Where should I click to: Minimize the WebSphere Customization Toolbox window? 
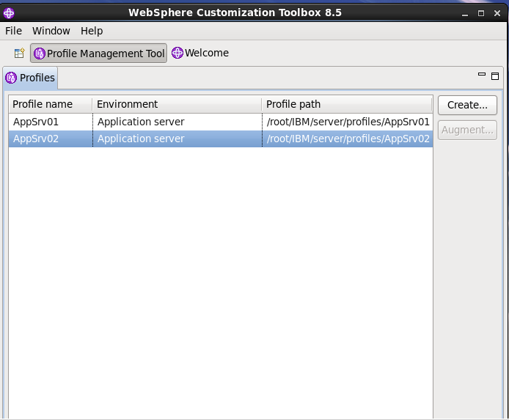[465, 14]
